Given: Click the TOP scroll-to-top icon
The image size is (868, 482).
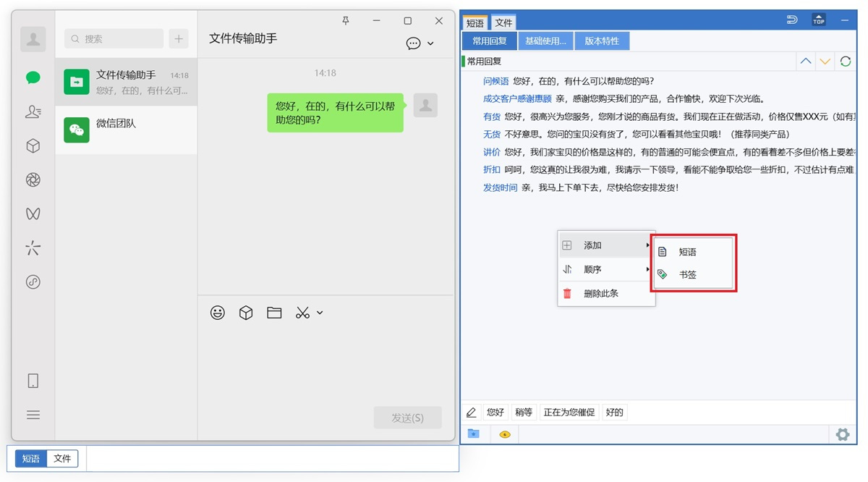Looking at the screenshot, I should tap(818, 20).
